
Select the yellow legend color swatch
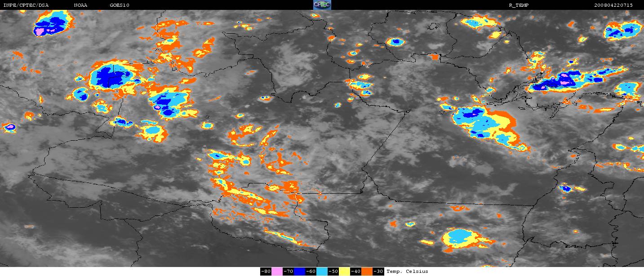344,272
